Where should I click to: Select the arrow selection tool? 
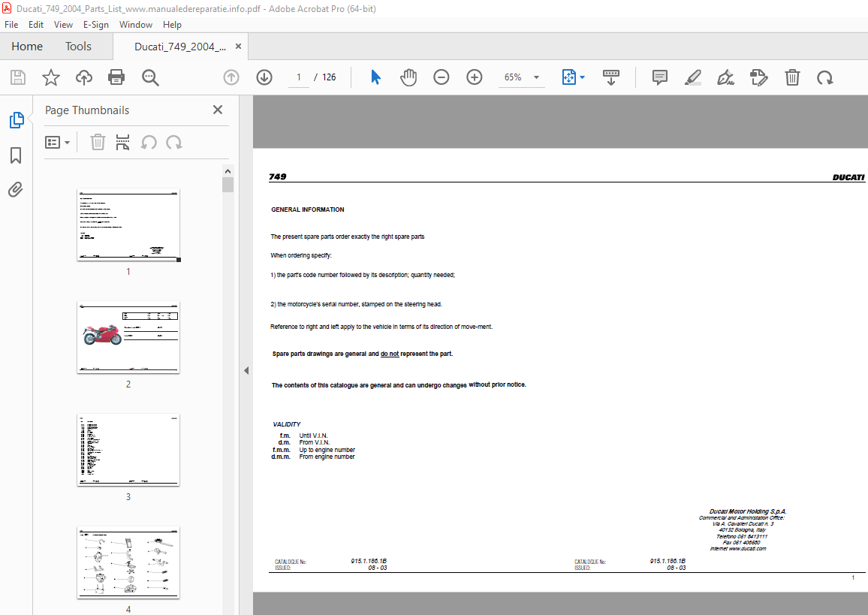tap(376, 77)
